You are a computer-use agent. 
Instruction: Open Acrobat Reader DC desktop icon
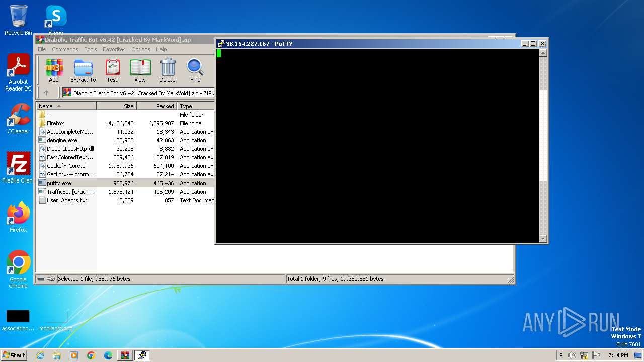(x=18, y=73)
